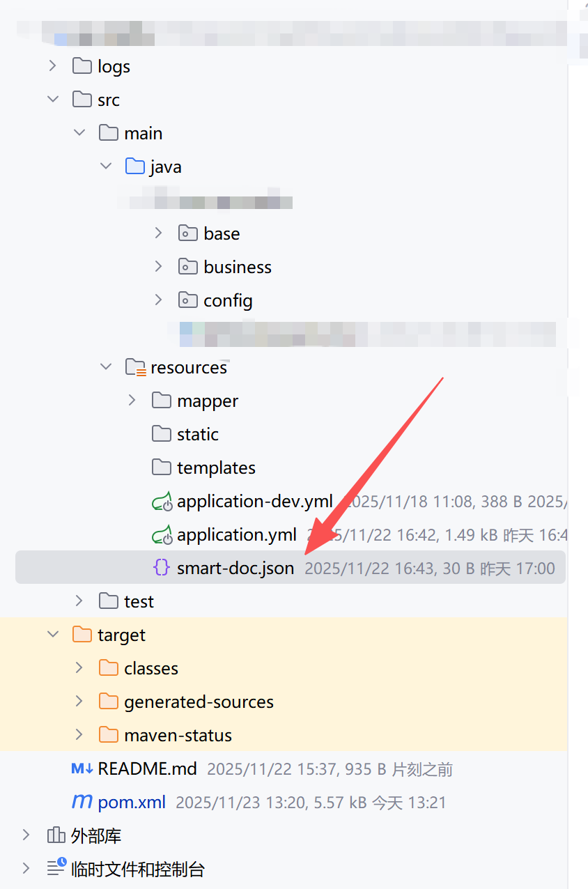Select the generated-sources folder
This screenshot has height=889, width=588.
point(199,702)
